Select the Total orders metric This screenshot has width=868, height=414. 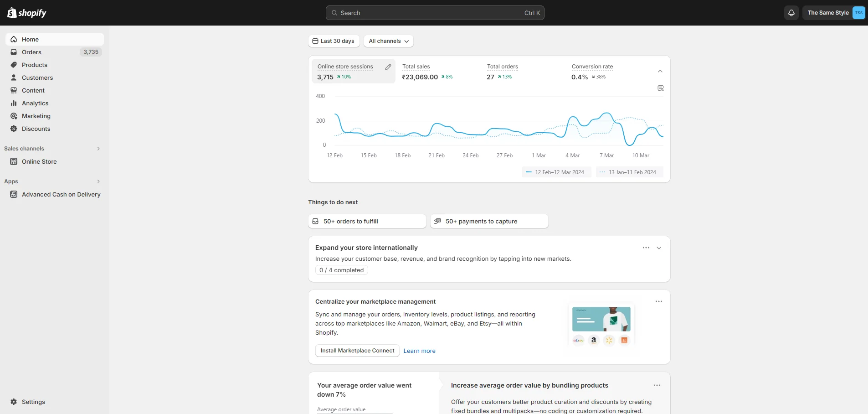(523, 72)
